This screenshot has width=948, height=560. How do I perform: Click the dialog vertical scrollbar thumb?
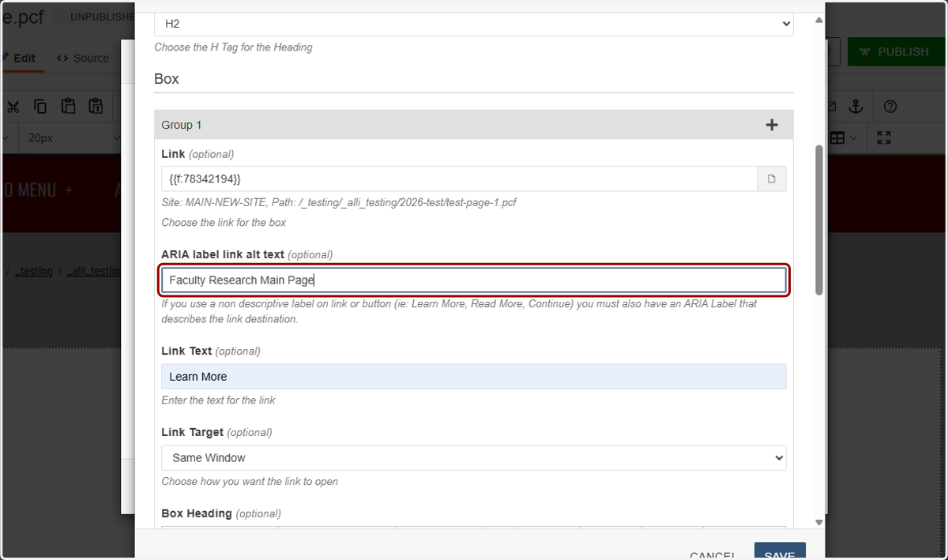pos(818,220)
